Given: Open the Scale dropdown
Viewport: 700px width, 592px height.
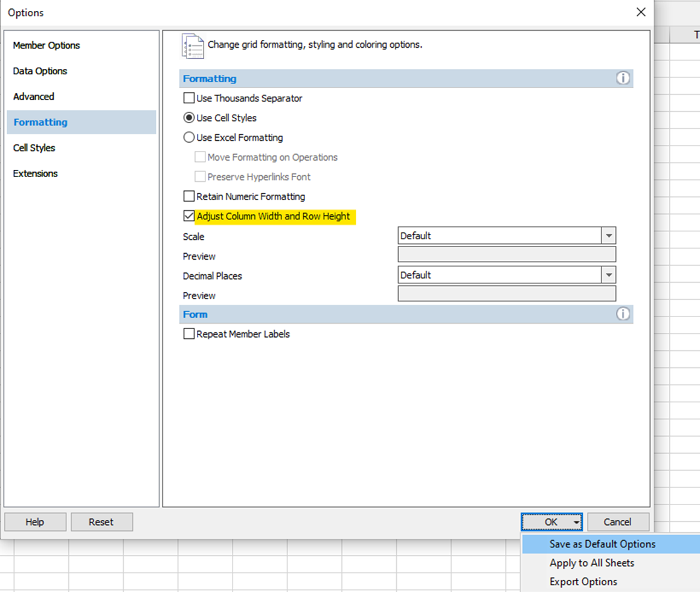Looking at the screenshot, I should pos(608,236).
